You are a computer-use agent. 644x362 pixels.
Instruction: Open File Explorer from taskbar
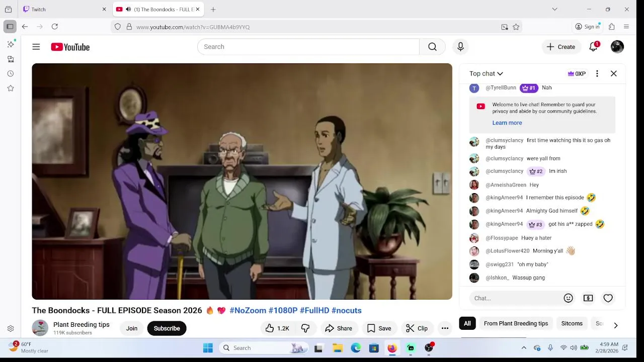[x=338, y=348]
